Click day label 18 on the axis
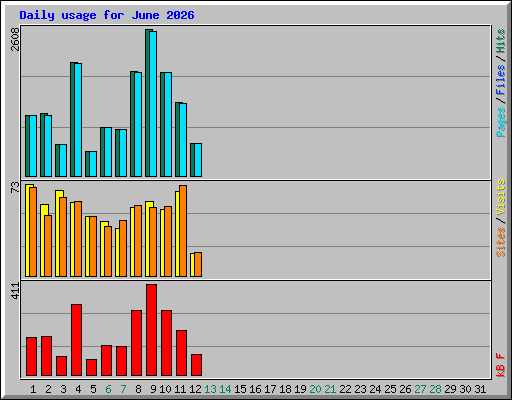512x400 pixels. pyautogui.click(x=285, y=389)
